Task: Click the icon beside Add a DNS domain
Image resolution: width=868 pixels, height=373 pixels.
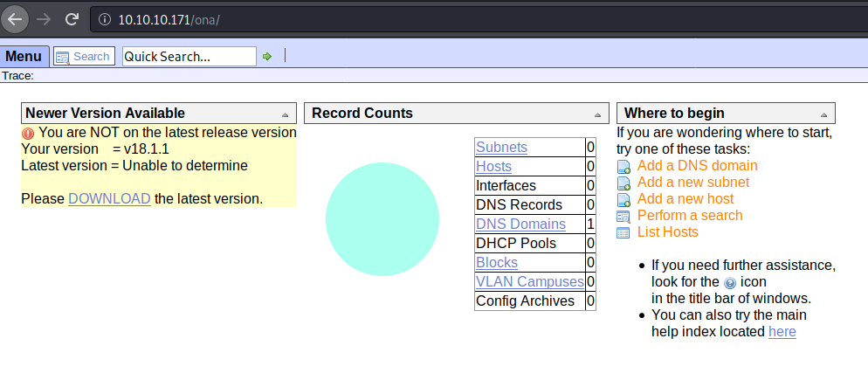Action: click(x=623, y=166)
